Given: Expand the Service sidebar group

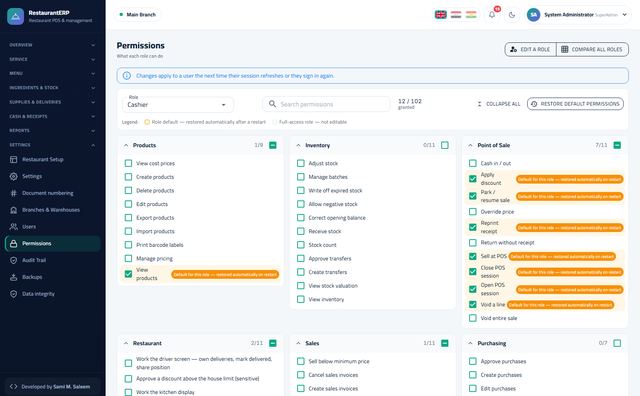Looking at the screenshot, I should tap(52, 59).
